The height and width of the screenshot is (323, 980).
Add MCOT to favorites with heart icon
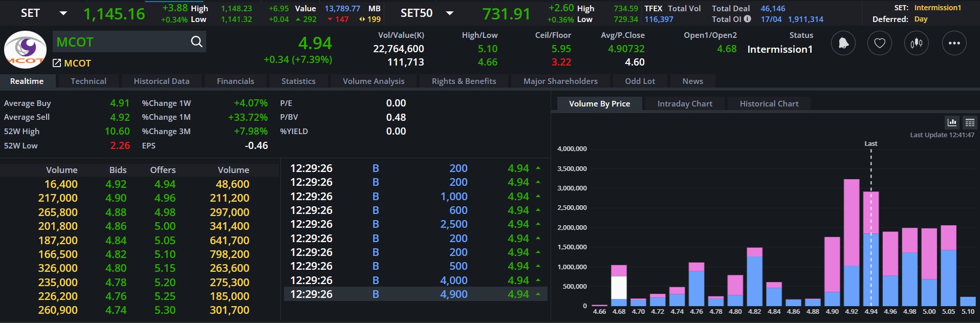coord(880,43)
